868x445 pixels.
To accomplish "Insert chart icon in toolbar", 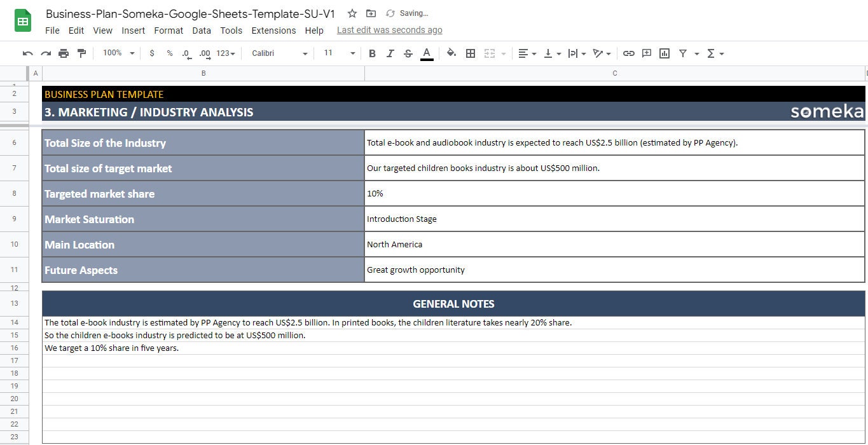I will 665,53.
